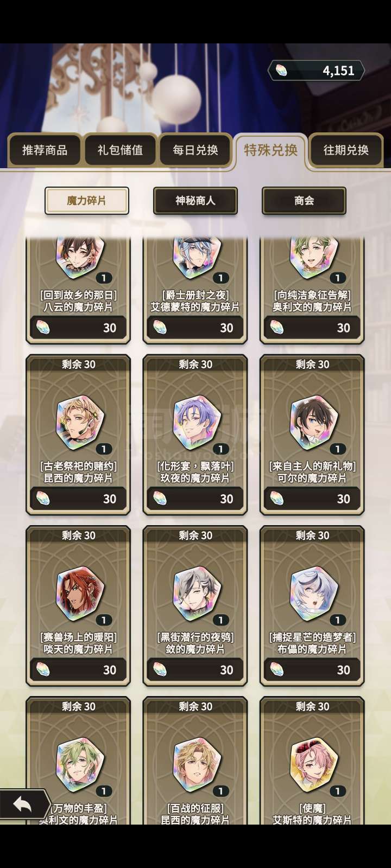Select the 魔力碎片 sub-category
The height and width of the screenshot is (868, 391).
[87, 201]
